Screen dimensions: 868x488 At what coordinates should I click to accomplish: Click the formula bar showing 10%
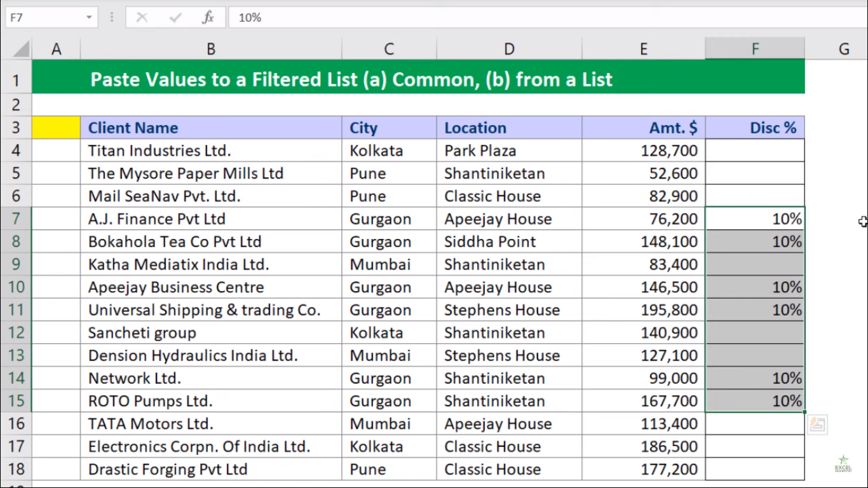(x=546, y=17)
